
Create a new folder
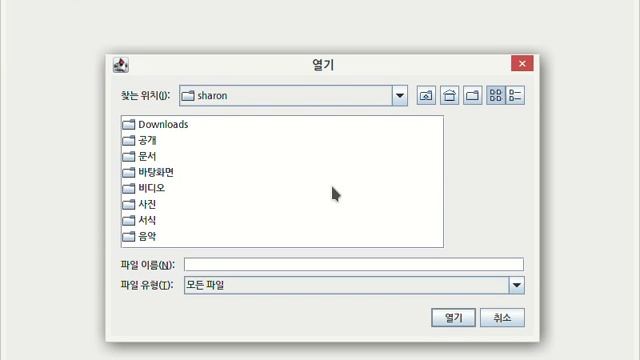473,96
